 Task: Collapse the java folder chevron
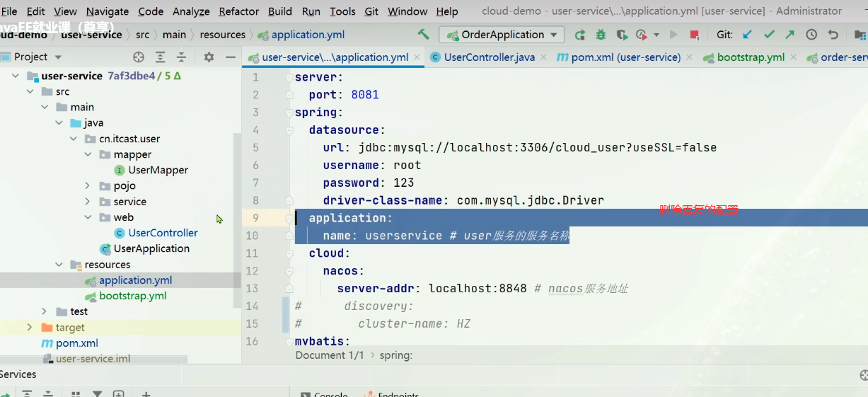pos(59,122)
